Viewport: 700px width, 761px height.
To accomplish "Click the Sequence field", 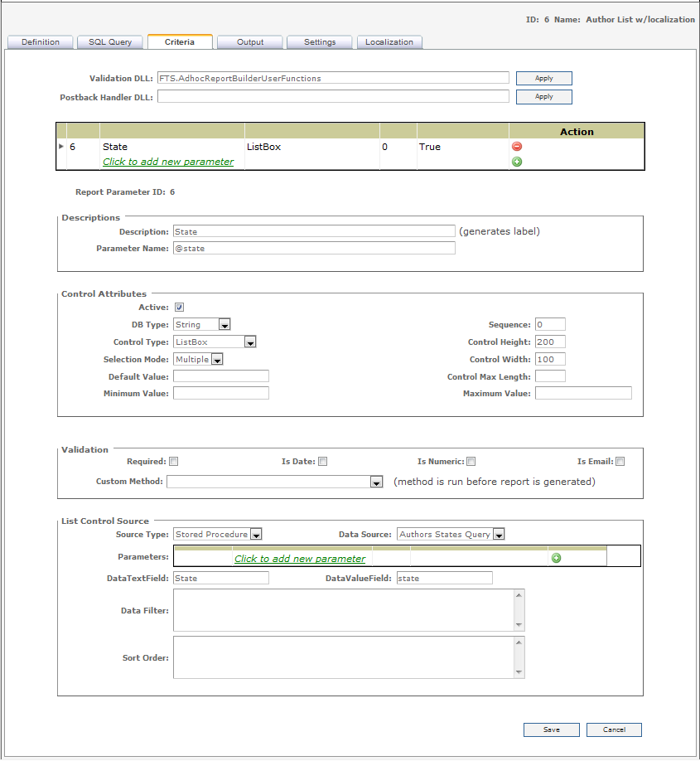I will point(550,324).
